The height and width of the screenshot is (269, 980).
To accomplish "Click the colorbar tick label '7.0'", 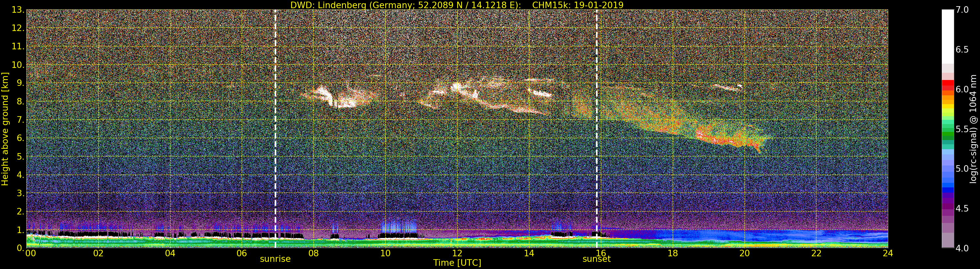I will [x=962, y=10].
